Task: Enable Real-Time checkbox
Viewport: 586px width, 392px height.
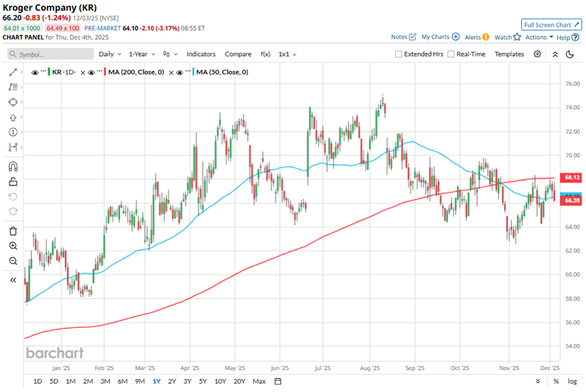Action: 451,54
